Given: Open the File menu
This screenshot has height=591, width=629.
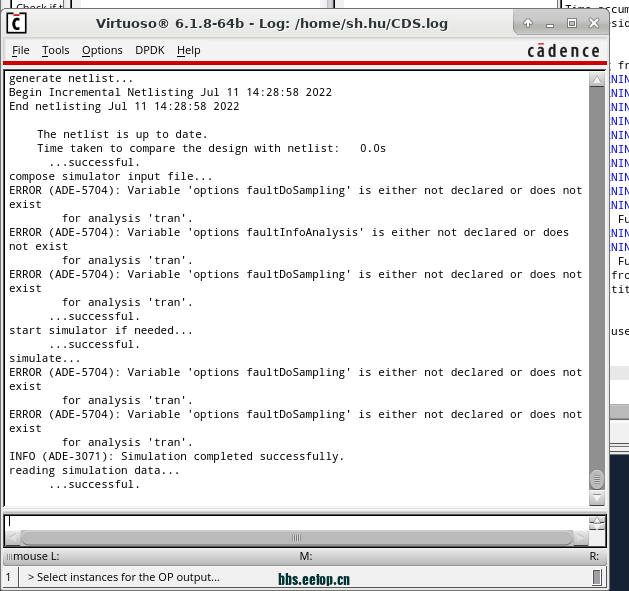Looking at the screenshot, I should 20,51.
